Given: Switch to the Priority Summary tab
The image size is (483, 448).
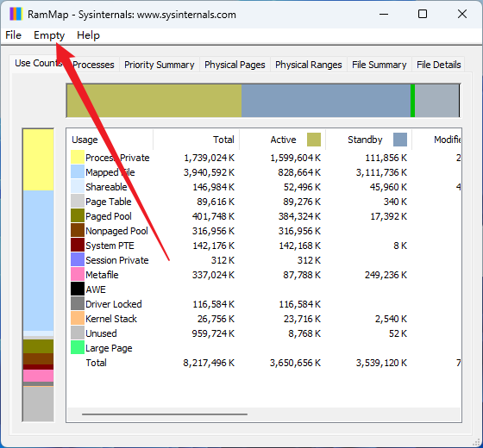Looking at the screenshot, I should coord(160,65).
